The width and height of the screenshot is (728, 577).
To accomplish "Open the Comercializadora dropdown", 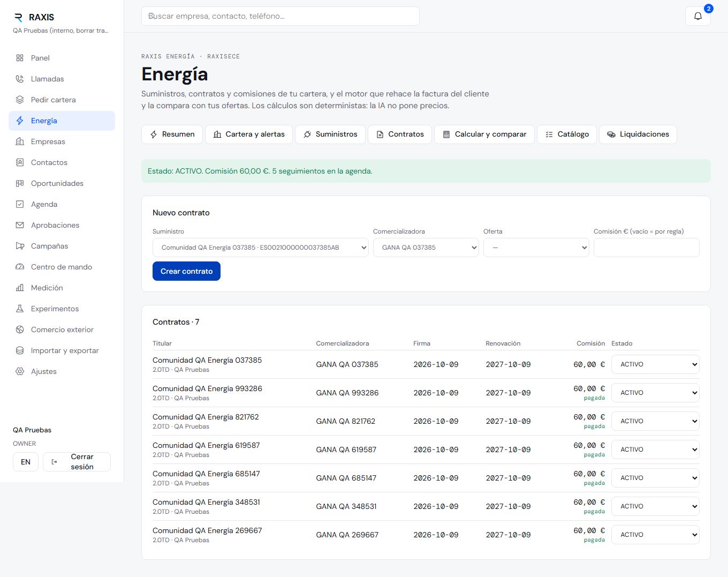I will click(x=426, y=248).
